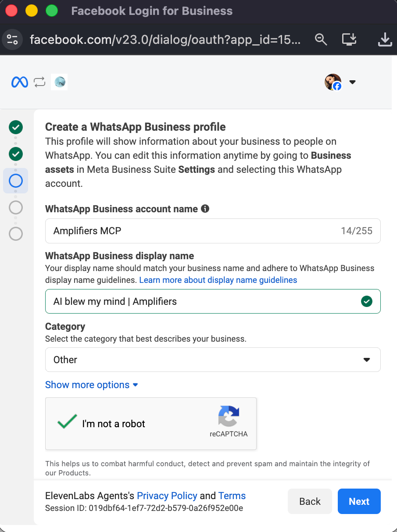This screenshot has height=532, width=397.
Task: Click the current third step circle
Action: 16,181
